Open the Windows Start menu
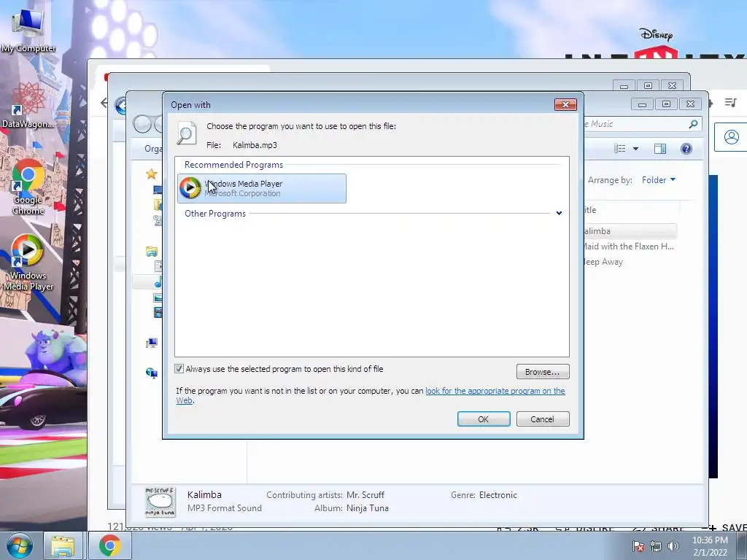This screenshot has height=560, width=747. tap(20, 545)
